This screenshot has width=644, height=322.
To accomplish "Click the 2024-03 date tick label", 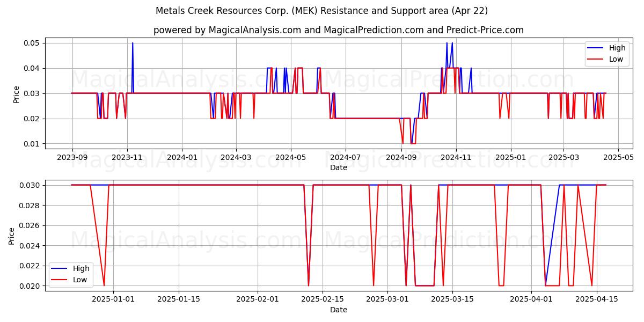I will tap(236, 157).
